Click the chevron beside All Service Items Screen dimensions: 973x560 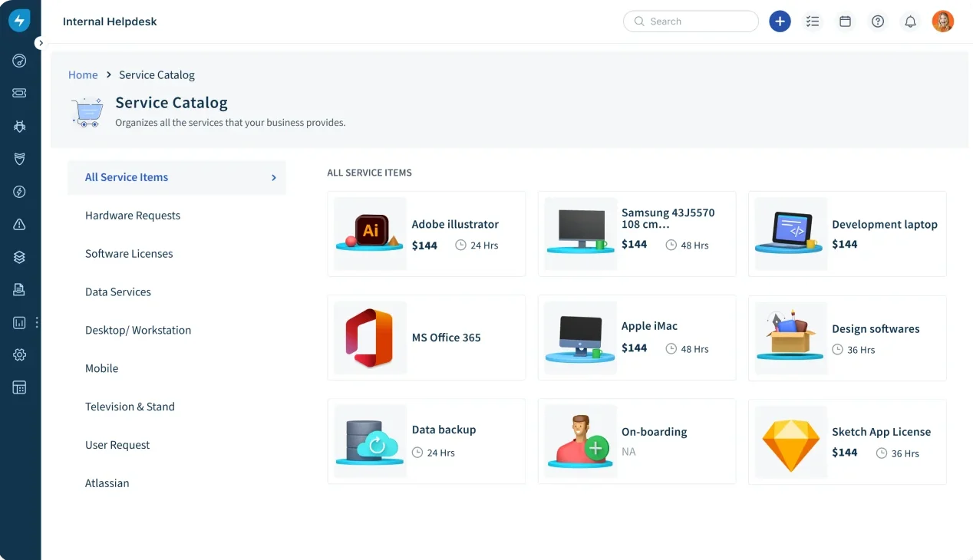[x=274, y=177]
